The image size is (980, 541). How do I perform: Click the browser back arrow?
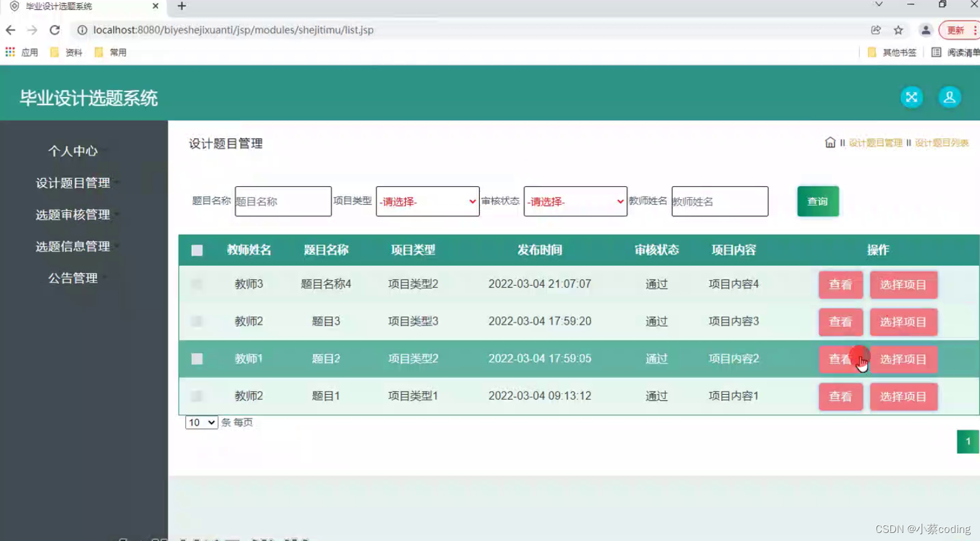tap(11, 30)
